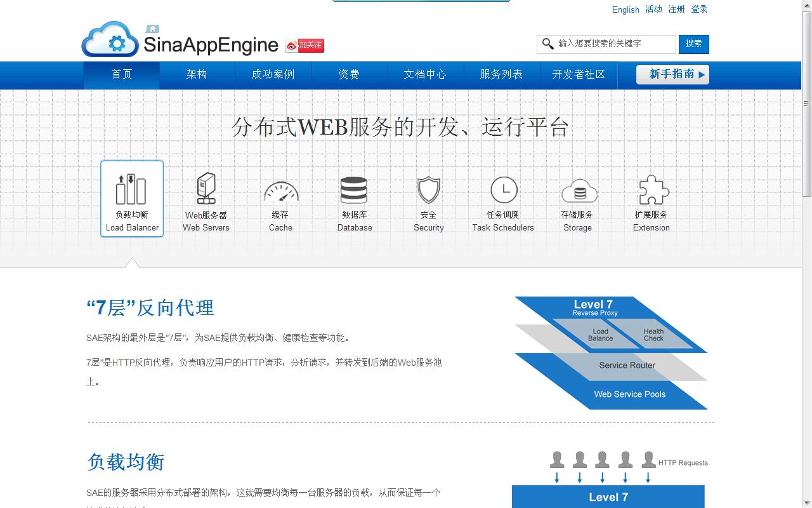Select the Database icon
This screenshot has height=508, width=812.
point(354,190)
